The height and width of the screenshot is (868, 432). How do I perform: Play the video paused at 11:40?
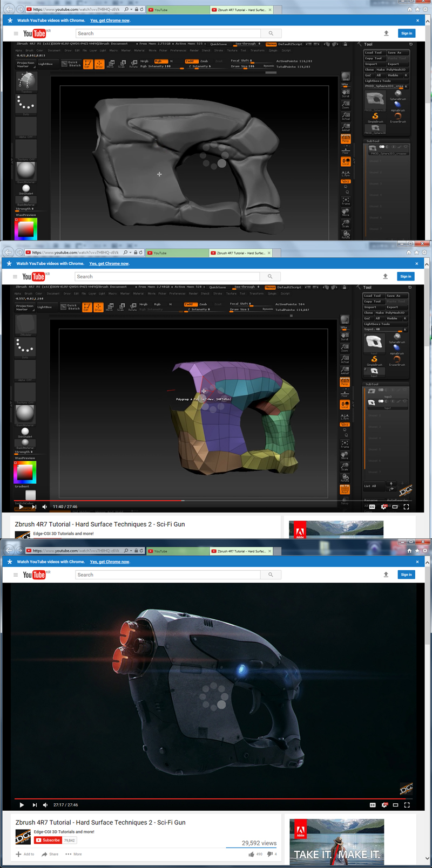(21, 507)
